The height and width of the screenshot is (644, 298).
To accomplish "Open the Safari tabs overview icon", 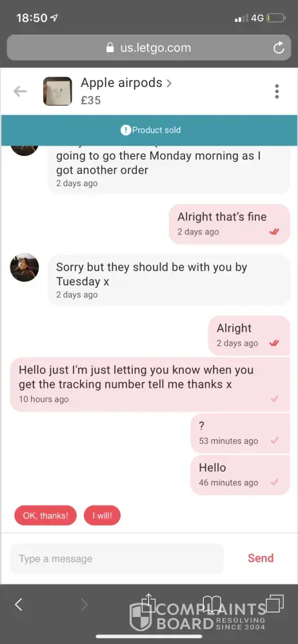I will coord(275,604).
